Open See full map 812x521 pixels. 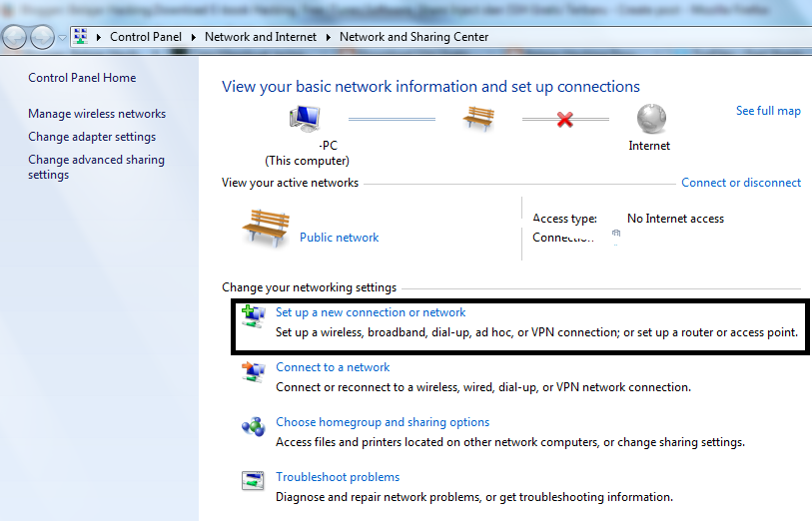click(768, 111)
